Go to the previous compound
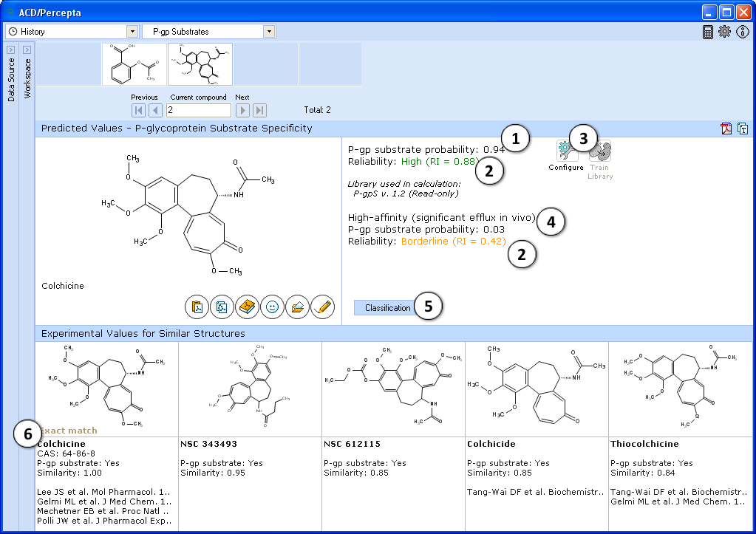Viewport: 756px width, 534px height. point(155,111)
